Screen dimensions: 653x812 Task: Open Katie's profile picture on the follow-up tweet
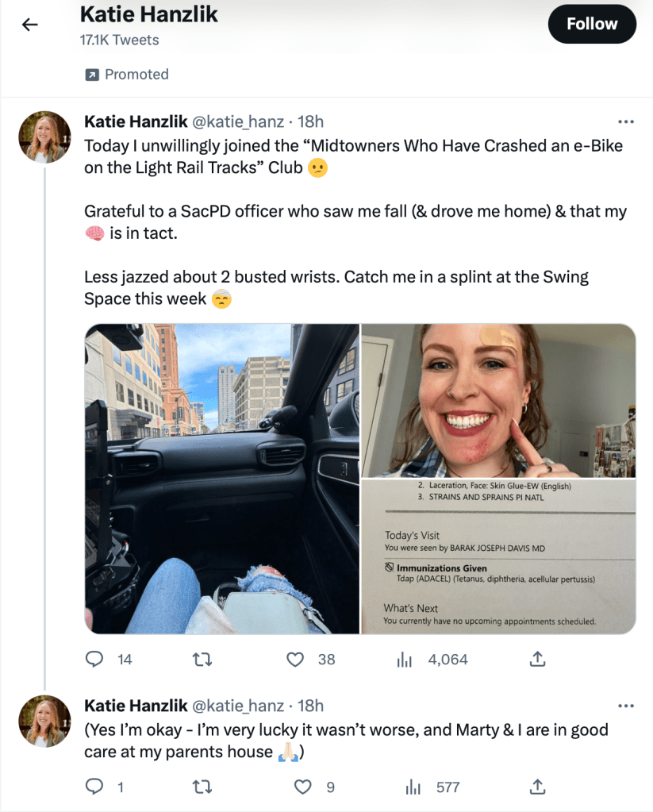click(44, 722)
